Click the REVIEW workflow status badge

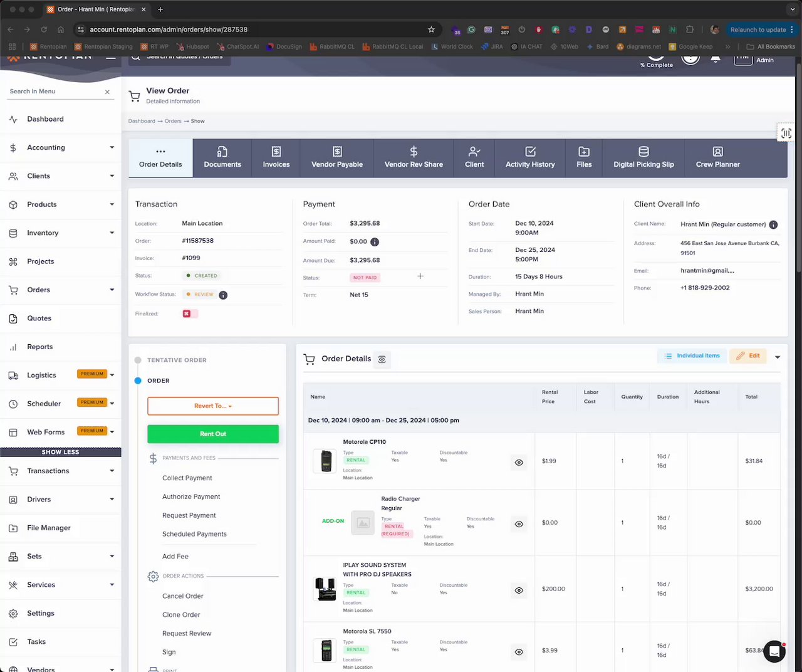point(200,295)
